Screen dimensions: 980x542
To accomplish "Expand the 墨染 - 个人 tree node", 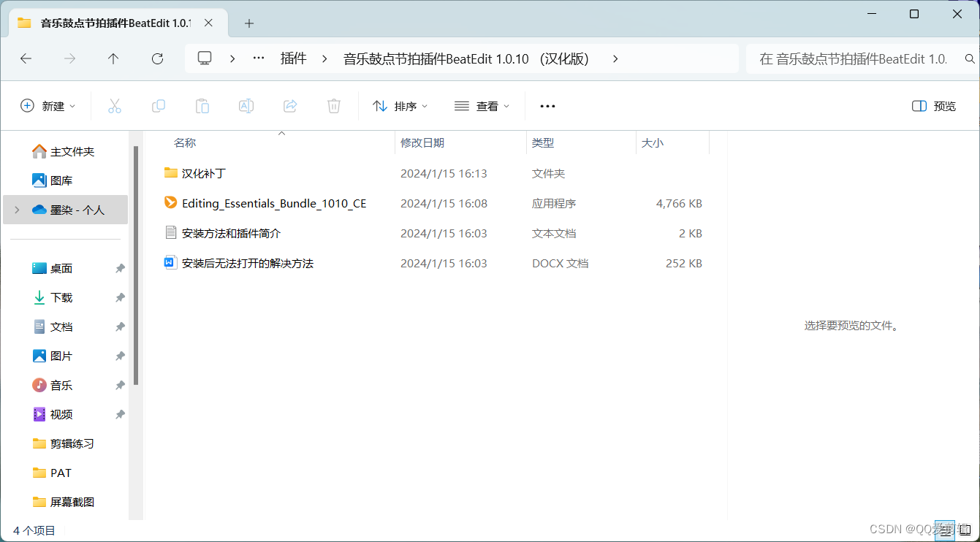I will tap(17, 210).
